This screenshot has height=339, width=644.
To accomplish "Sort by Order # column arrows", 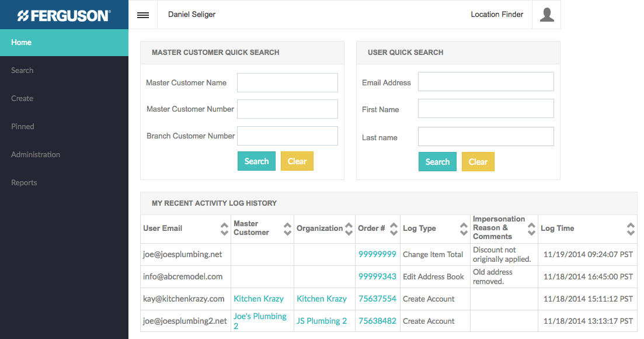I will pyautogui.click(x=394, y=229).
